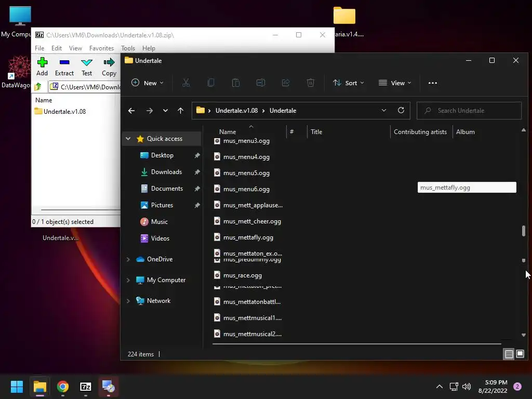532x399 pixels.
Task: Click 7-Zip on the taskbar
Action: (86, 387)
